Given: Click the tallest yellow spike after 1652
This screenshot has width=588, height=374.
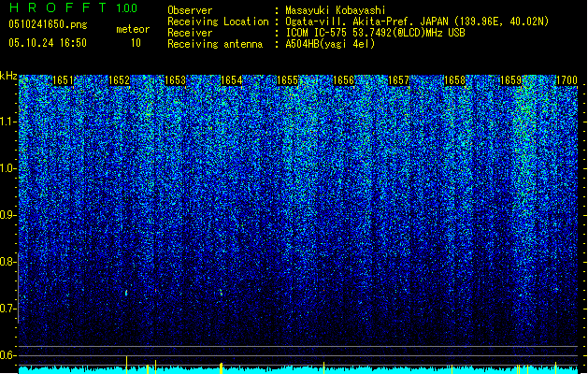Looking at the screenshot, I should click(x=127, y=365).
